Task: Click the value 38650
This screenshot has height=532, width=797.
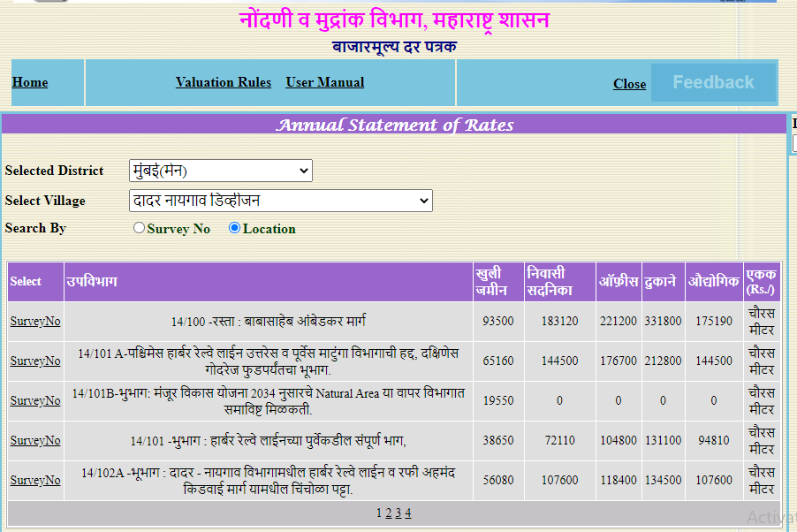Action: (x=498, y=440)
